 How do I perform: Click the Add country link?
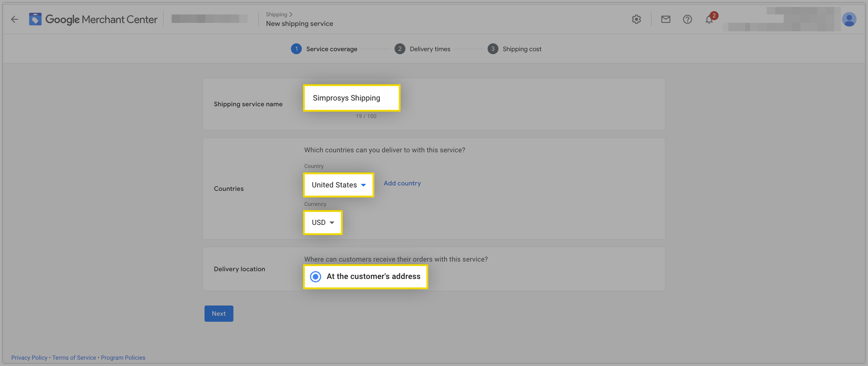point(402,184)
